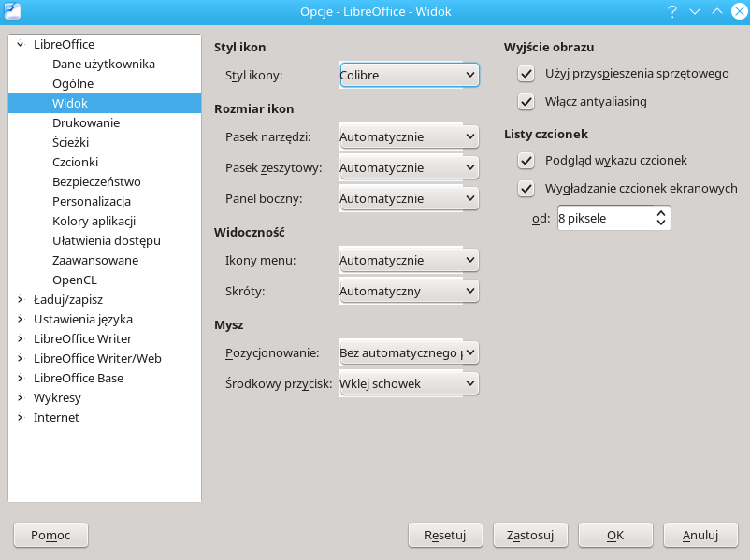Decrease the smoothing pixel value

click(661, 223)
